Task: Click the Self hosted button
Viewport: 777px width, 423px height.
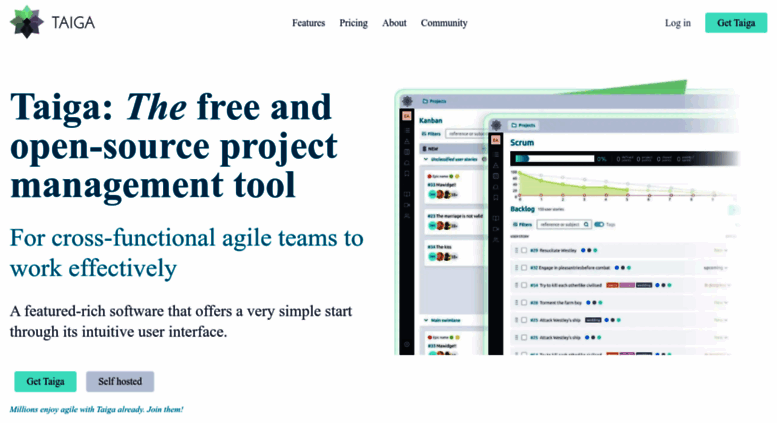Action: coord(120,381)
